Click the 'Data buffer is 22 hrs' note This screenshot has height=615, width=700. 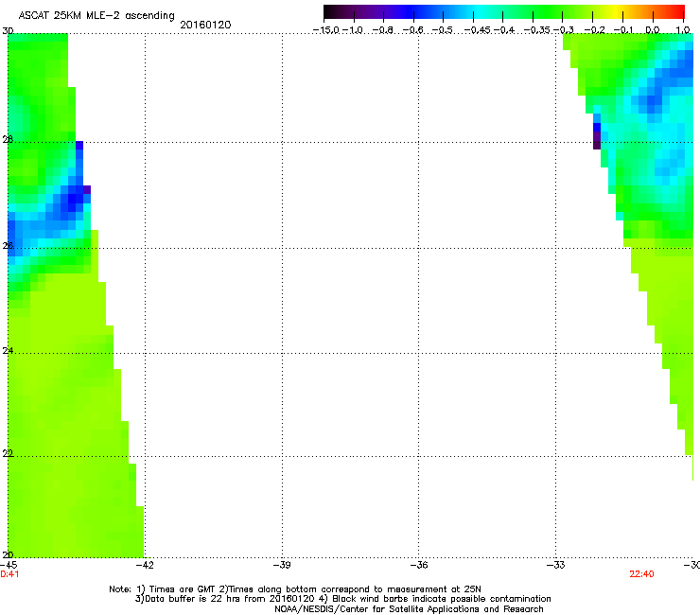(342, 599)
